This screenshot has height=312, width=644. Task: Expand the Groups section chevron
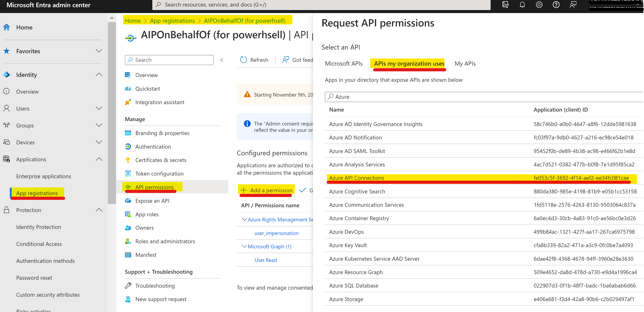tap(99, 125)
